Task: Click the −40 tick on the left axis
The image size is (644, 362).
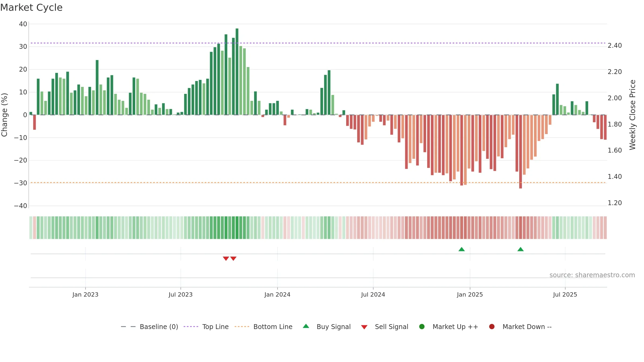Action: (21, 206)
